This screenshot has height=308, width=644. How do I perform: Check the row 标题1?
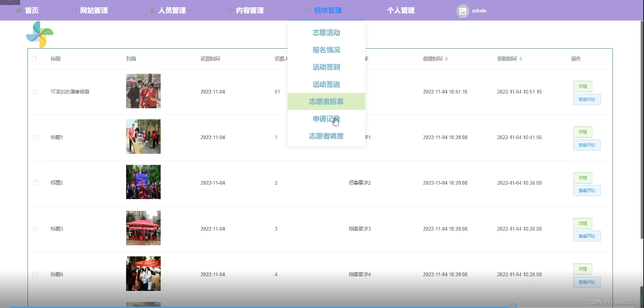pyautogui.click(x=35, y=137)
